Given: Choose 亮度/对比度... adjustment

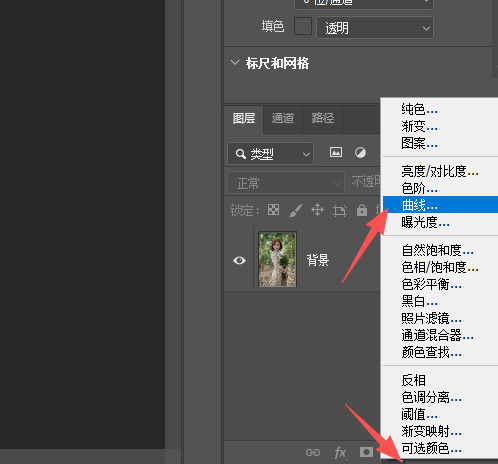Looking at the screenshot, I should 440,171.
